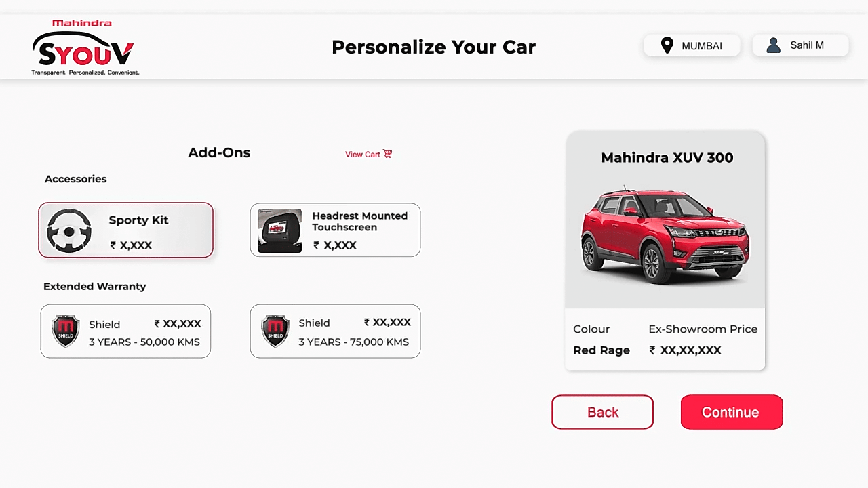This screenshot has width=868, height=488.
Task: Click the red Mahindra XUV 300 car image
Action: [x=665, y=235]
